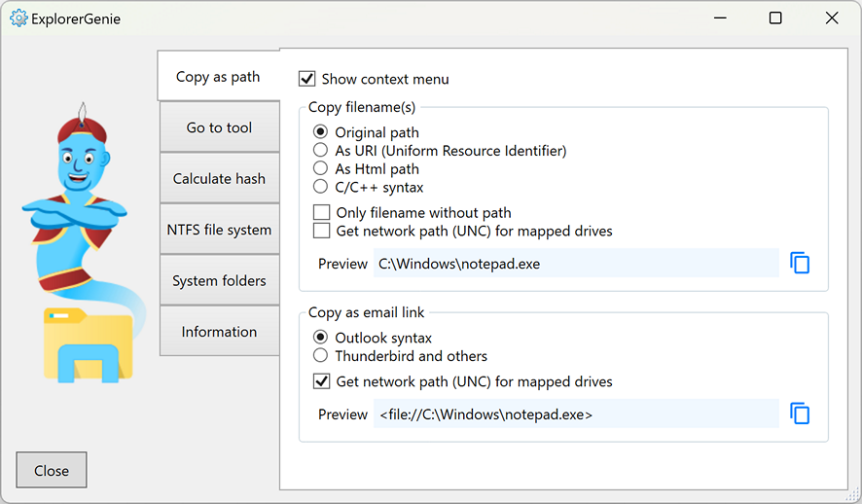Maximize the ExplorerGenie window
Image resolution: width=862 pixels, height=504 pixels.
tap(775, 18)
